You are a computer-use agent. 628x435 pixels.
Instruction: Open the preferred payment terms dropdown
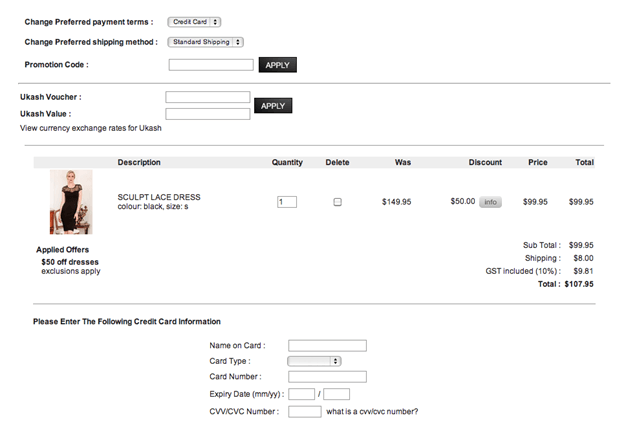(195, 21)
